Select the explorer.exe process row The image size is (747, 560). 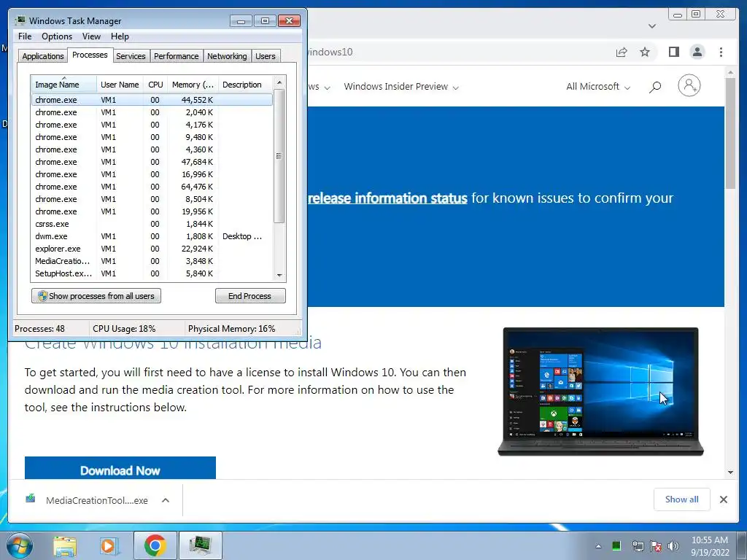[152, 249]
